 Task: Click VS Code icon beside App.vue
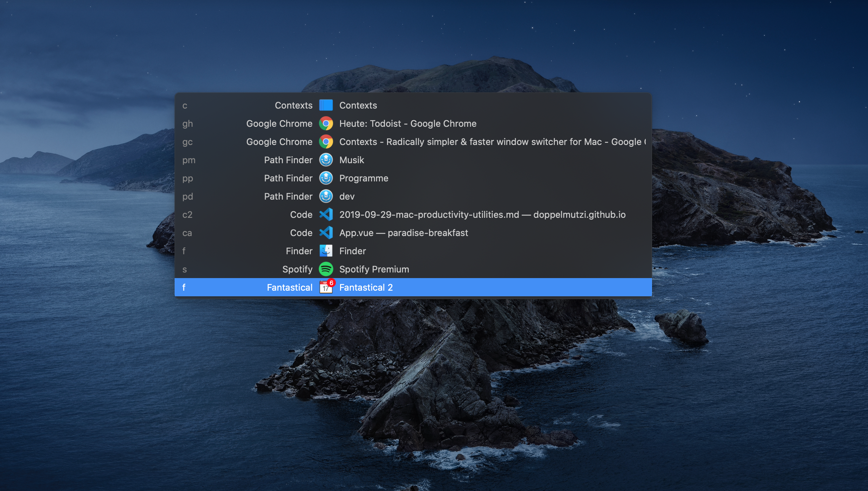coord(326,233)
